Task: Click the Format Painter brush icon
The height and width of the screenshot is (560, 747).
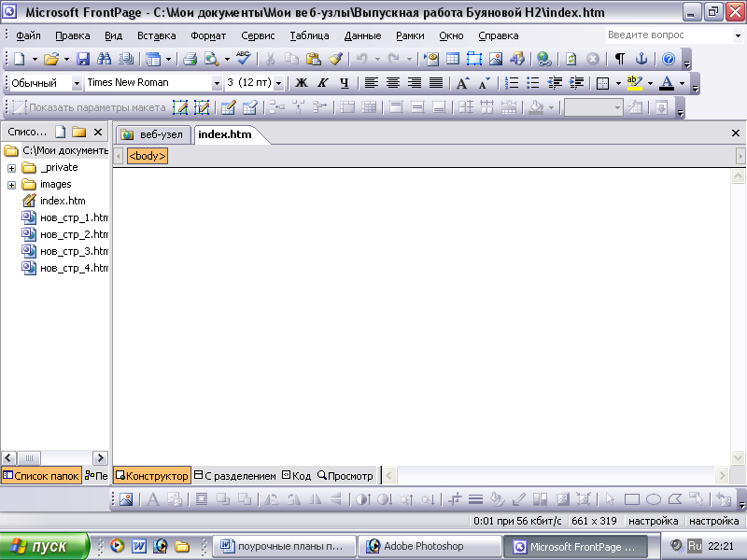Action: (x=335, y=59)
